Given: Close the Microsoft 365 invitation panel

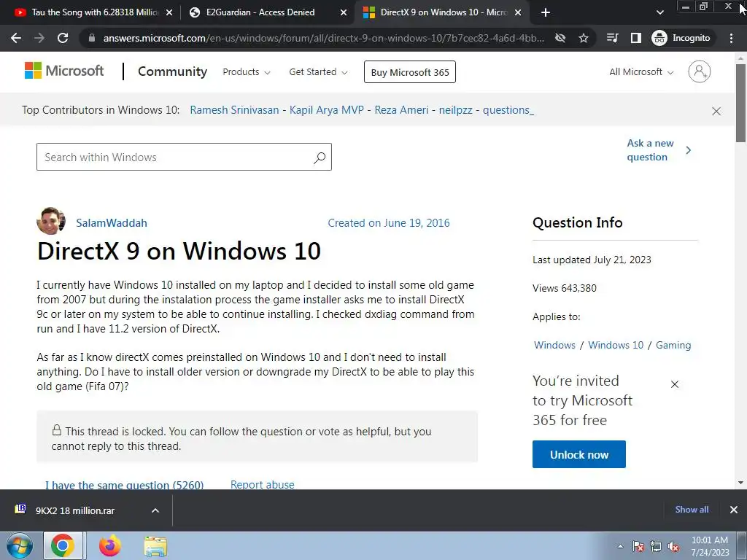Looking at the screenshot, I should coord(675,384).
